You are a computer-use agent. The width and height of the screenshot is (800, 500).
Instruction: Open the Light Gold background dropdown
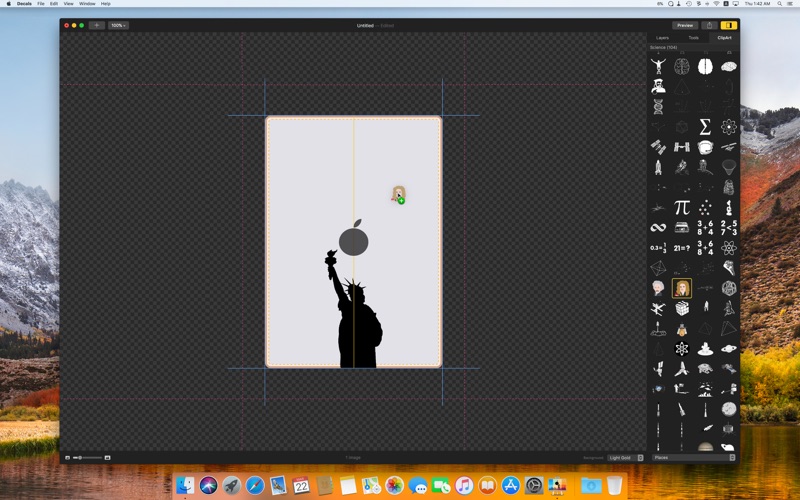point(626,458)
